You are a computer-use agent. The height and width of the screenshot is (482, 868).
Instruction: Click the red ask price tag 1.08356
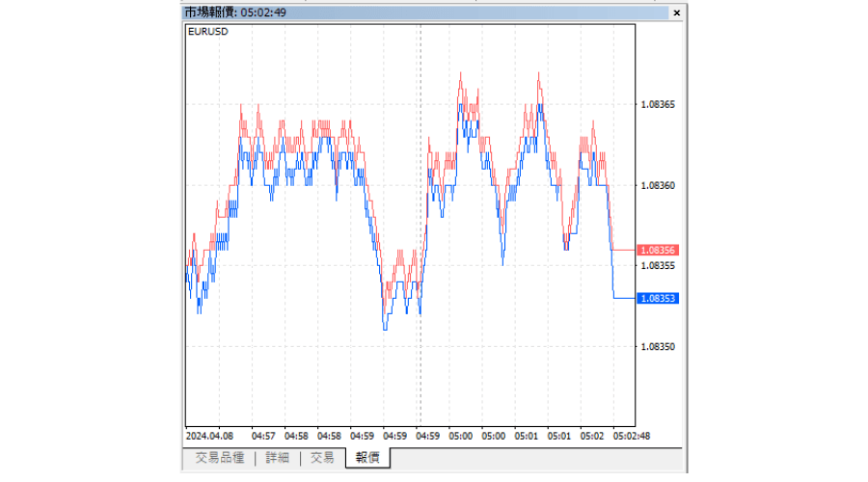point(660,250)
